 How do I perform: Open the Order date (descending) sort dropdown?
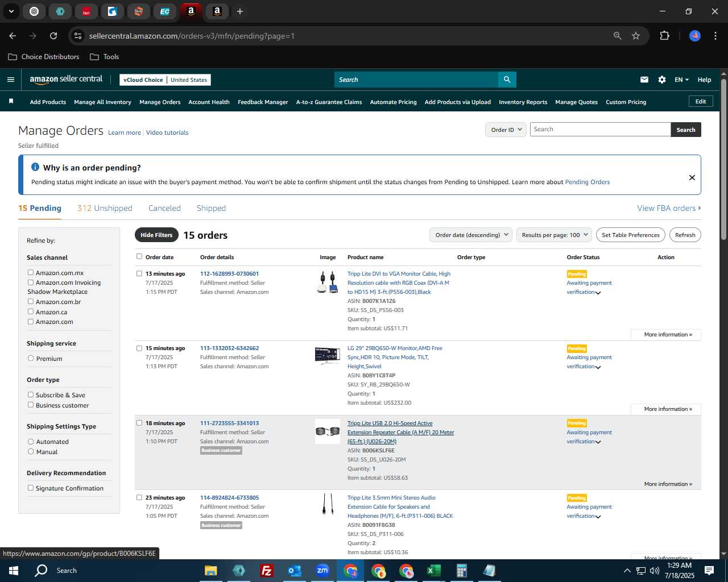tap(471, 235)
